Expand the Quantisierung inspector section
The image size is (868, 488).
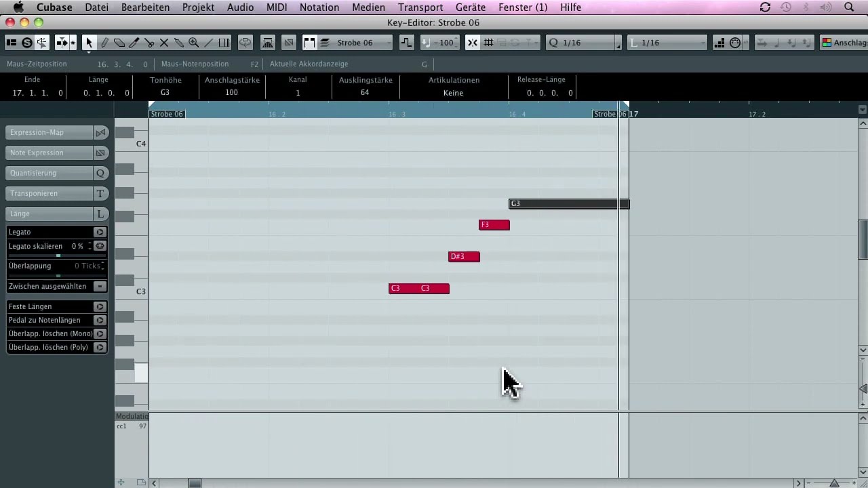click(49, 173)
